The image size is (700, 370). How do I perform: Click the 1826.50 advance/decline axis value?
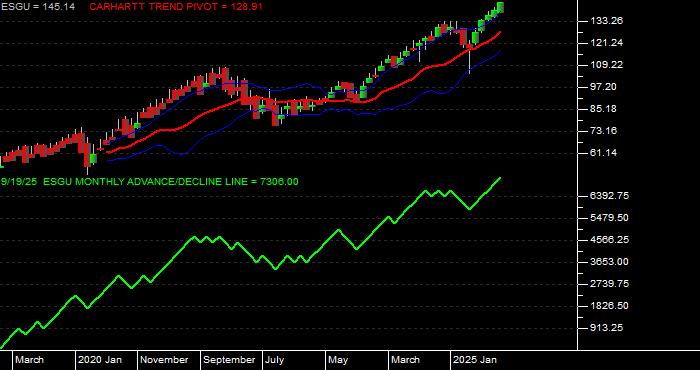[x=610, y=306]
